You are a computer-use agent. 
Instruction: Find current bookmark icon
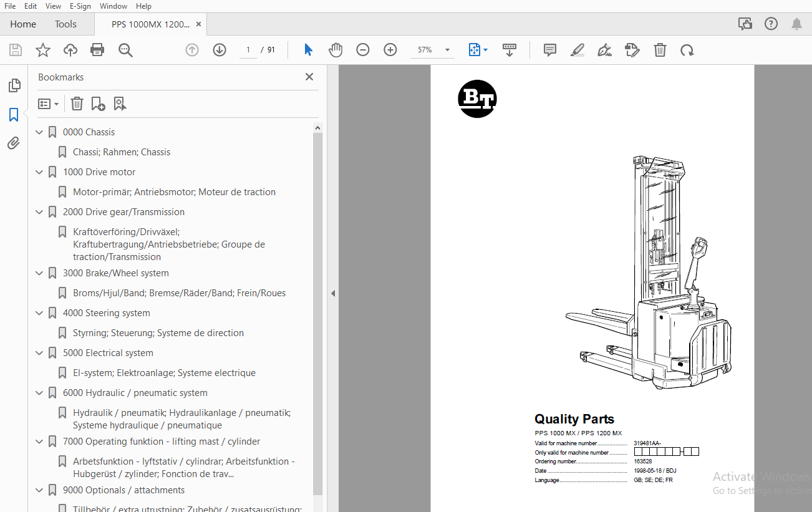(x=120, y=104)
